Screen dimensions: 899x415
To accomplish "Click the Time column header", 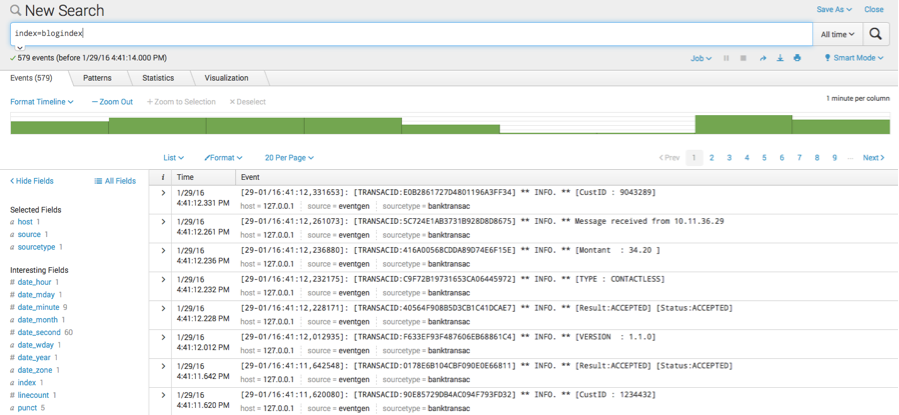I will click(186, 178).
